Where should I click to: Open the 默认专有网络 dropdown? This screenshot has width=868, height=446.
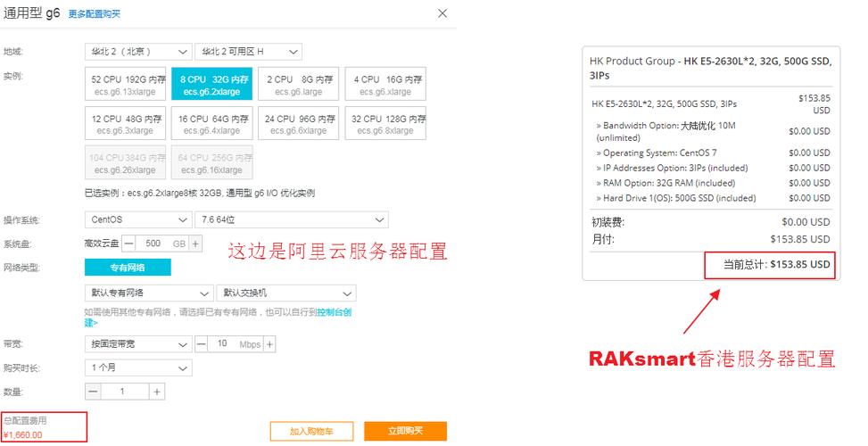point(149,293)
